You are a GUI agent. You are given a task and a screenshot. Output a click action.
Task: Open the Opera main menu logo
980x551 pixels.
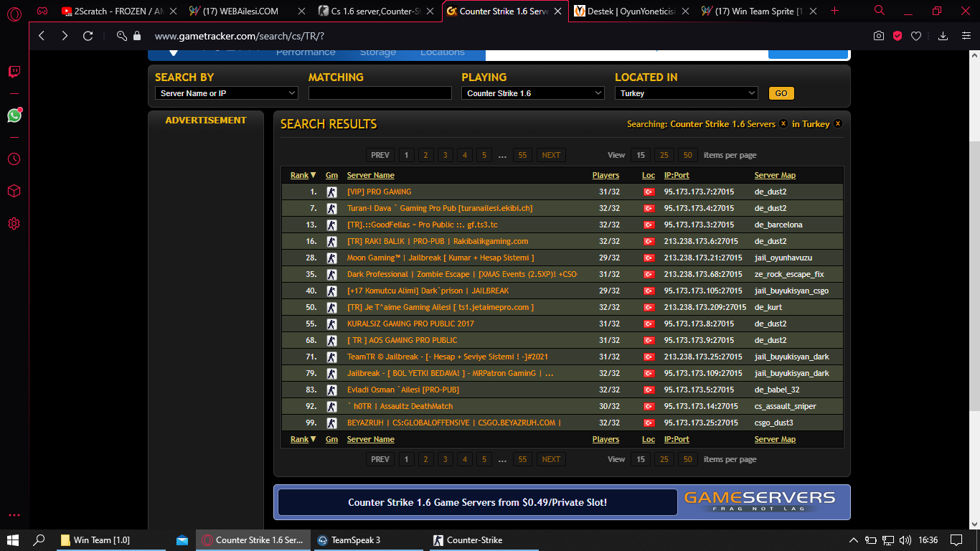pos(14,14)
